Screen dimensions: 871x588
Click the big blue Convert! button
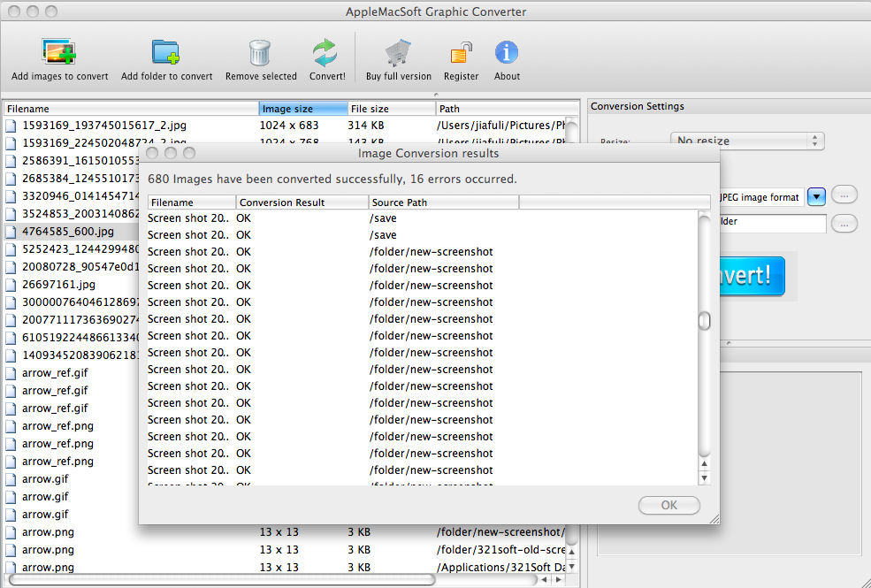(753, 276)
